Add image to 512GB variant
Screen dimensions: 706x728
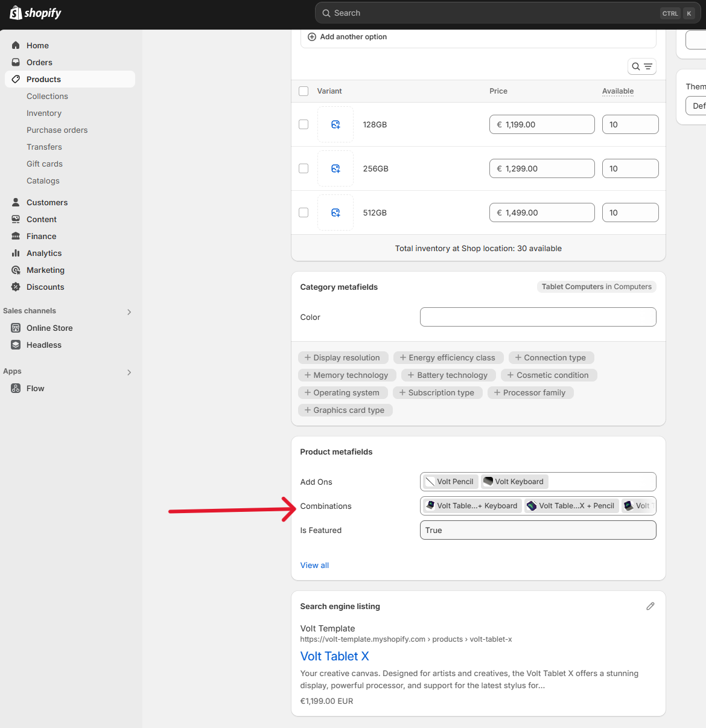pyautogui.click(x=336, y=212)
